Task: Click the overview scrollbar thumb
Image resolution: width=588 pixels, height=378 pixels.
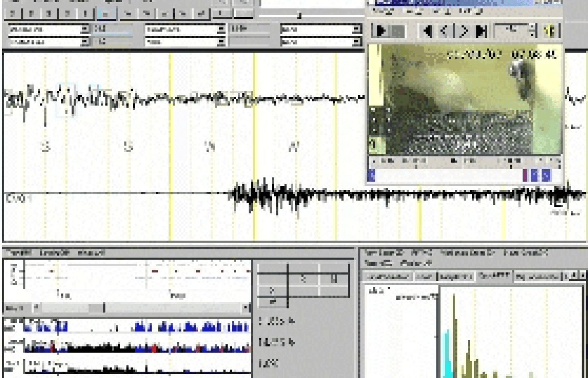Action: pos(96,308)
